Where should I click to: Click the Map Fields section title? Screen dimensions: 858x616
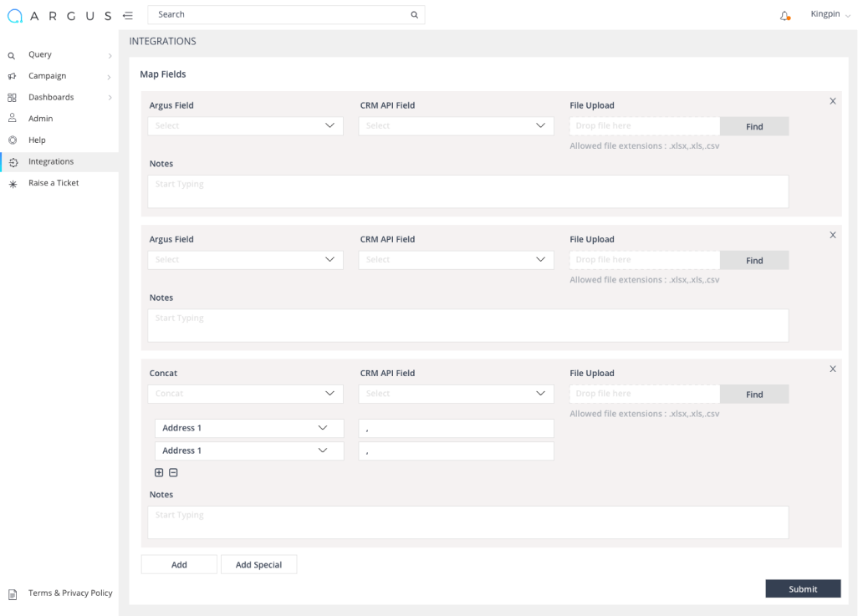point(163,74)
